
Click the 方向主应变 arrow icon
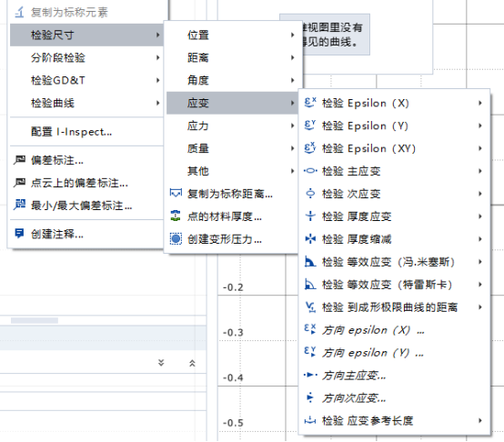click(310, 375)
